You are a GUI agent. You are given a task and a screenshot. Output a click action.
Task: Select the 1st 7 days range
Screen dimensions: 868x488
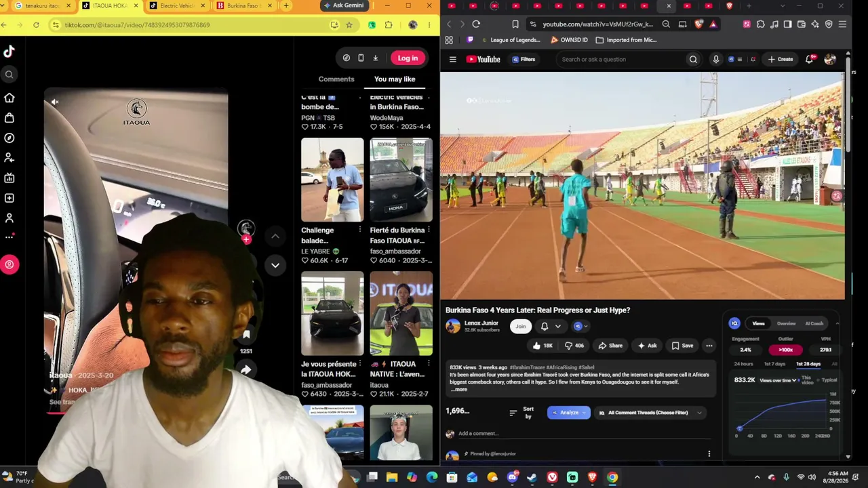tap(774, 365)
